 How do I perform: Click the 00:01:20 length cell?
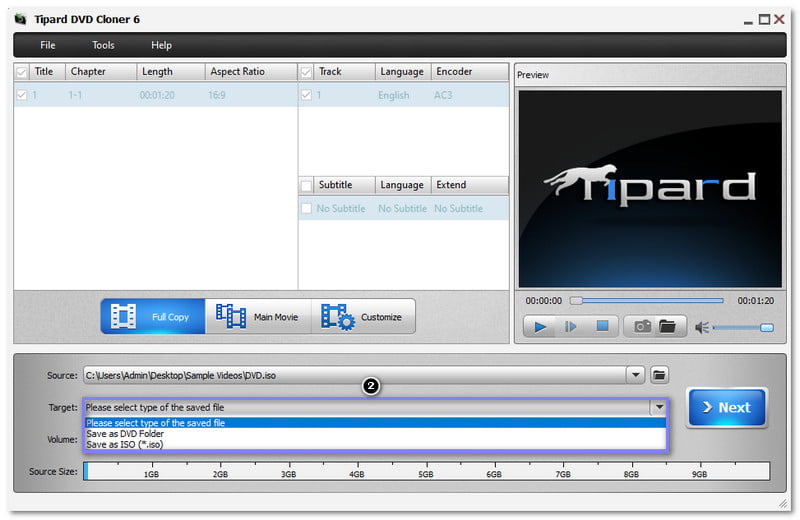[x=157, y=95]
